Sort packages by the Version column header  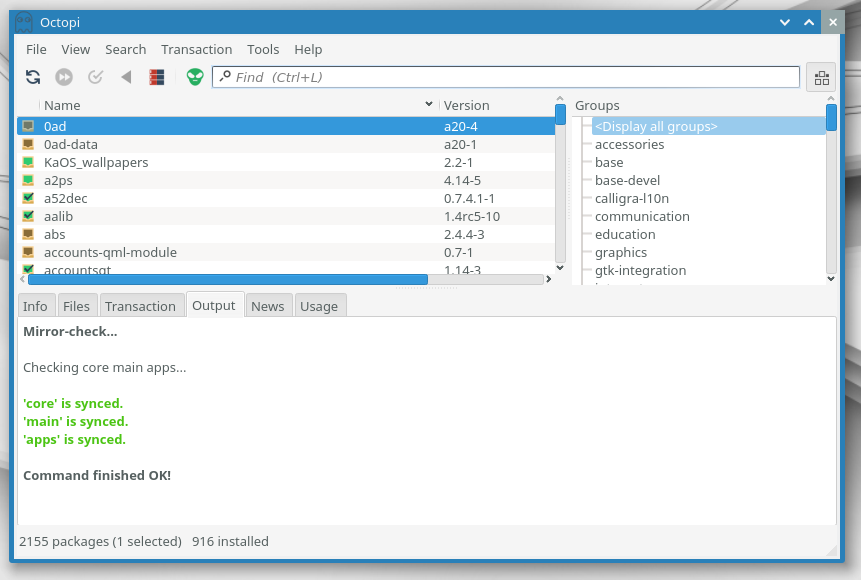coord(497,105)
